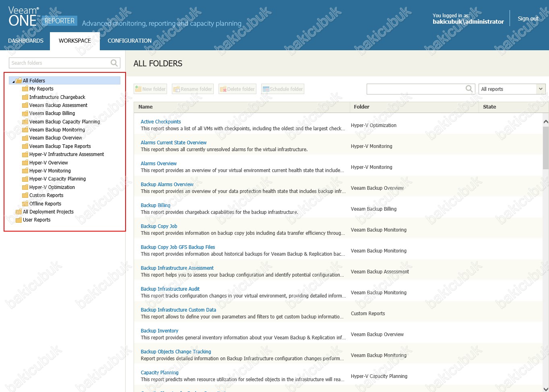Click the Veeam Backup Assessment folder icon

[x=25, y=105]
